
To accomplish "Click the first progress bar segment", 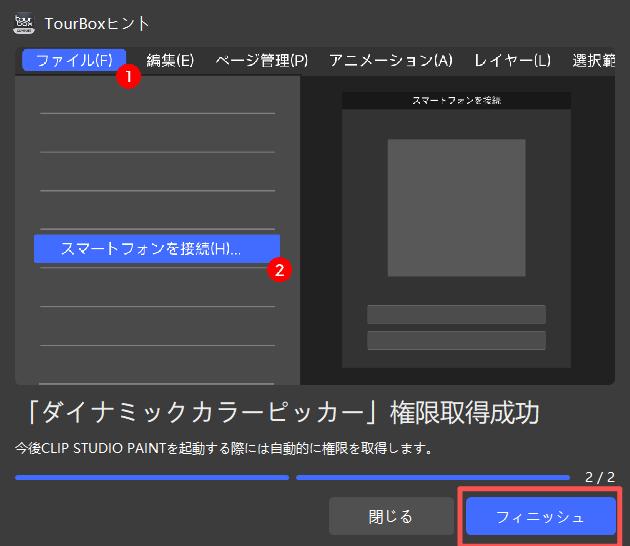I will 152,478.
